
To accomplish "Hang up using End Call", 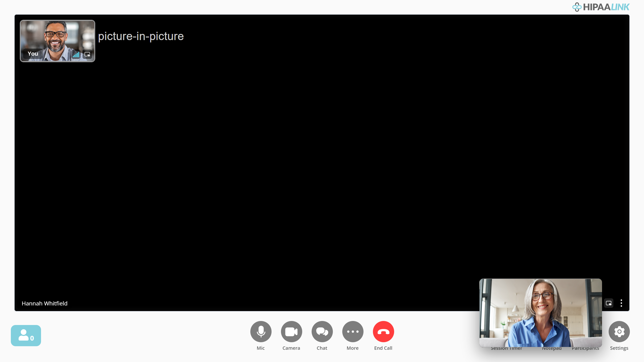I will point(384,332).
